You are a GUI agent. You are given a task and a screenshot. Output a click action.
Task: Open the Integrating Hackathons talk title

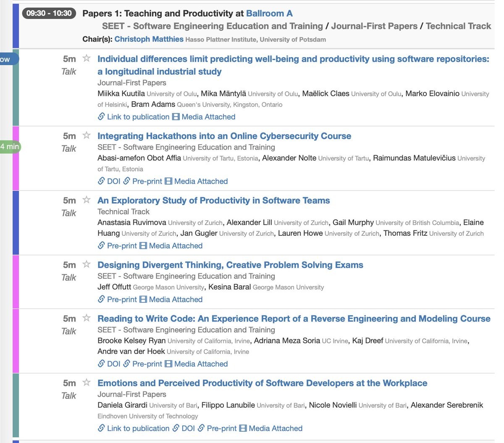click(x=224, y=136)
